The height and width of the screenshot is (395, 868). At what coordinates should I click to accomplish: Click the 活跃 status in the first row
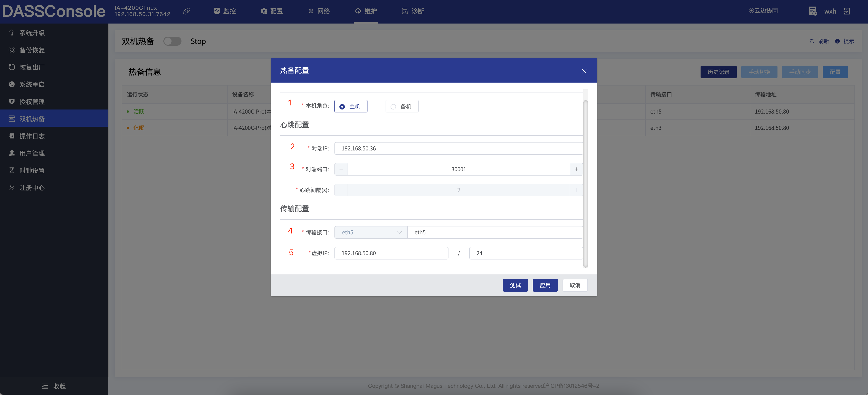point(139,112)
